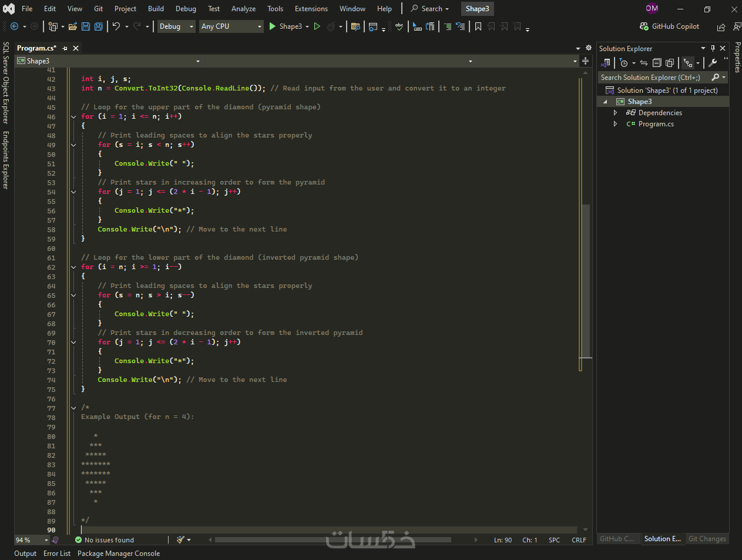The image size is (742, 560).
Task: Switch views icon in Solution Explorer toolbar
Action: [x=606, y=63]
